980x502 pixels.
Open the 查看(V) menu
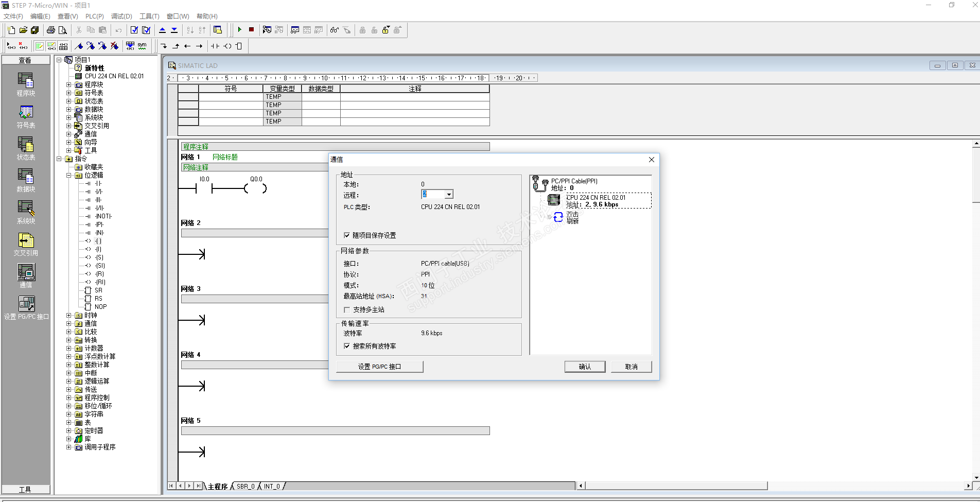pyautogui.click(x=68, y=16)
